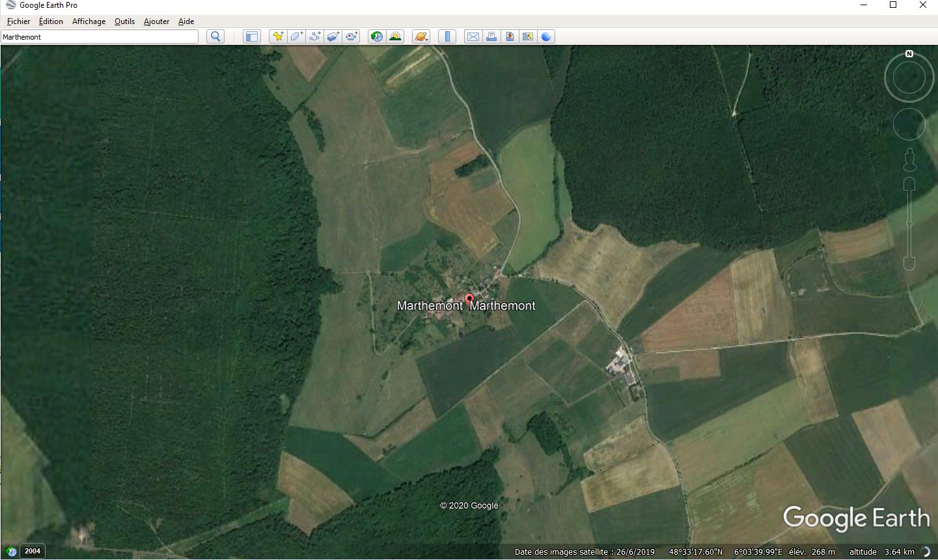938x560 pixels.
Task: Click the search field containing Marthemont
Action: coord(100,36)
